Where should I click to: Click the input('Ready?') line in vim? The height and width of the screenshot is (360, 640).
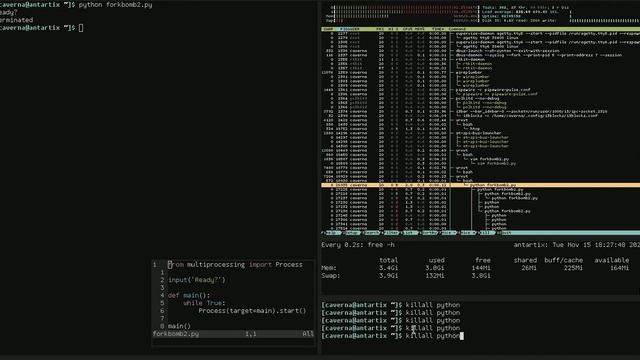click(x=197, y=280)
